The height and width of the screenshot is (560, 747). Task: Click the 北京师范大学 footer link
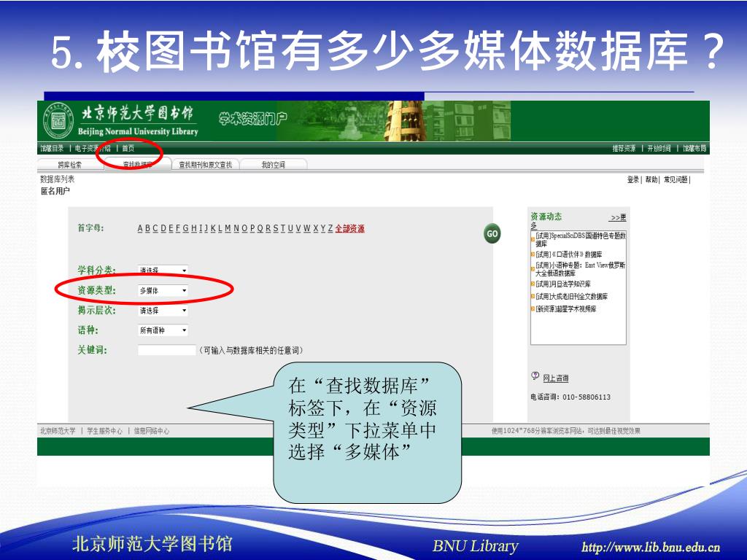[x=58, y=431]
